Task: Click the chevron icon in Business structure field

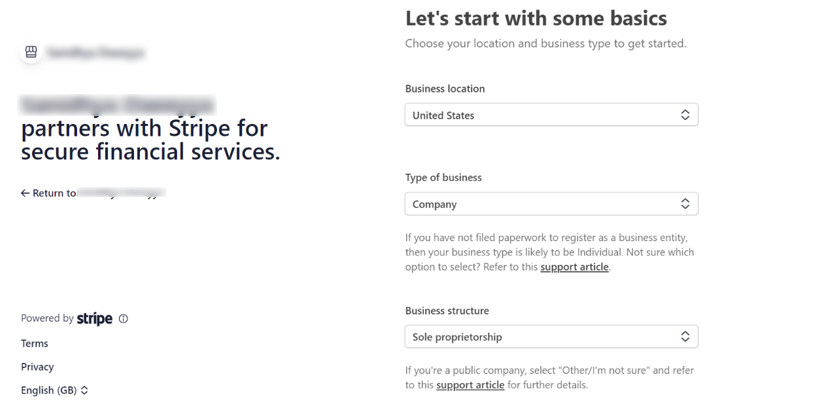Action: (685, 337)
